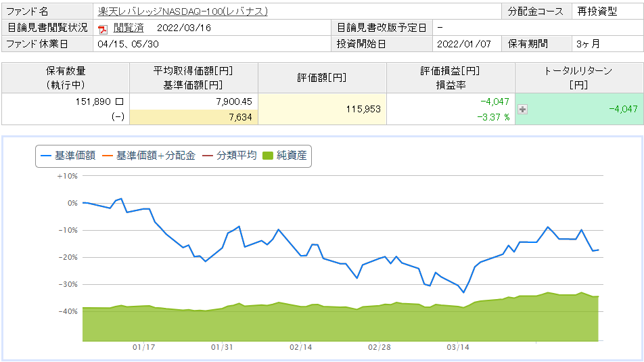
Task: Click the 評価損益[円] 損益率 column header
Action: click(451, 78)
